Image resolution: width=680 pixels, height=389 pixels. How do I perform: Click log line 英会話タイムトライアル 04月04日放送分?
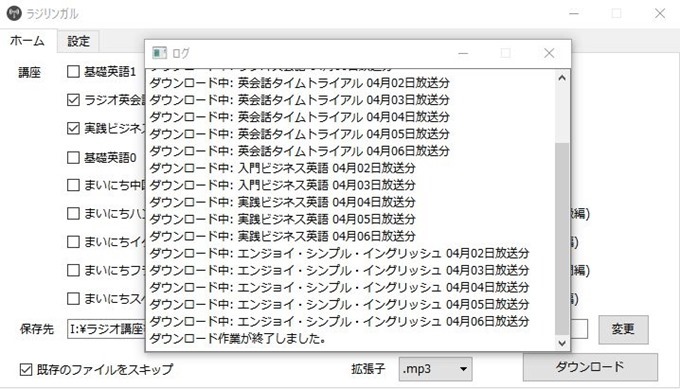(x=300, y=117)
